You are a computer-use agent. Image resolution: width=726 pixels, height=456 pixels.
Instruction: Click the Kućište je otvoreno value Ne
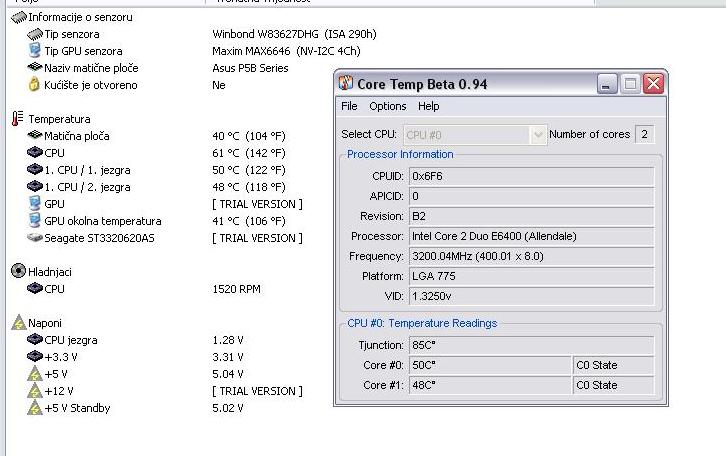tap(219, 85)
